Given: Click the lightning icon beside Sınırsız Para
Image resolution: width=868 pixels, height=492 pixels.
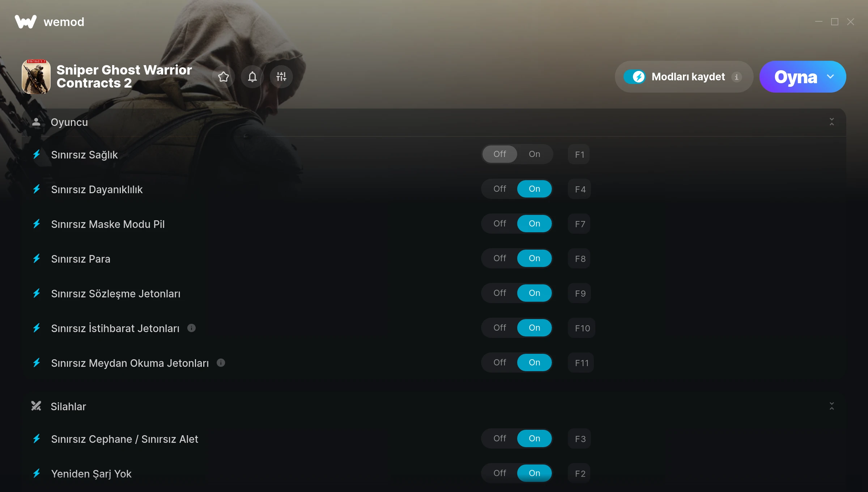Looking at the screenshot, I should click(x=37, y=259).
